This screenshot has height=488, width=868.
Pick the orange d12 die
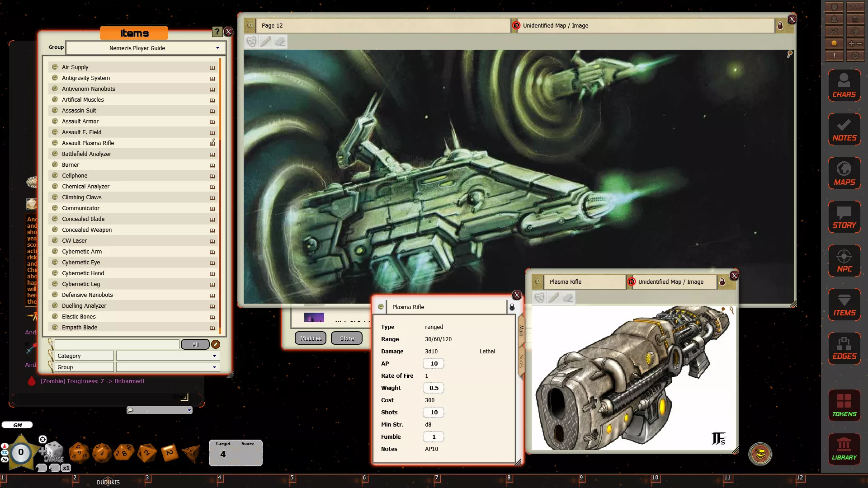102,453
